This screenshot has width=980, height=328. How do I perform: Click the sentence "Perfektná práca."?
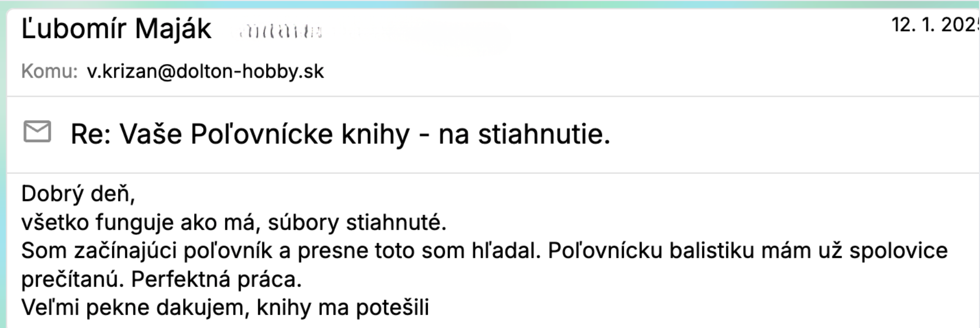click(216, 280)
